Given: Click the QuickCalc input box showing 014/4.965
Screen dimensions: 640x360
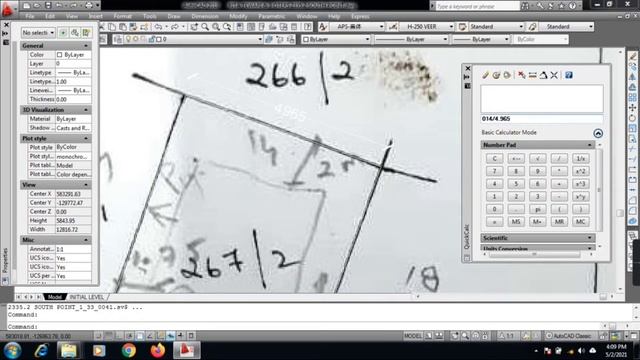Looking at the screenshot, I should click(x=542, y=119).
